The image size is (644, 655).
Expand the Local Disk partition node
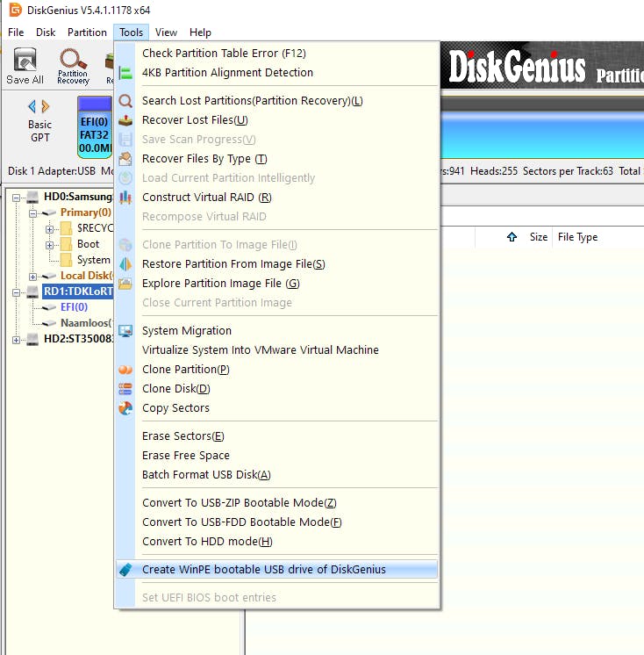coord(32,277)
